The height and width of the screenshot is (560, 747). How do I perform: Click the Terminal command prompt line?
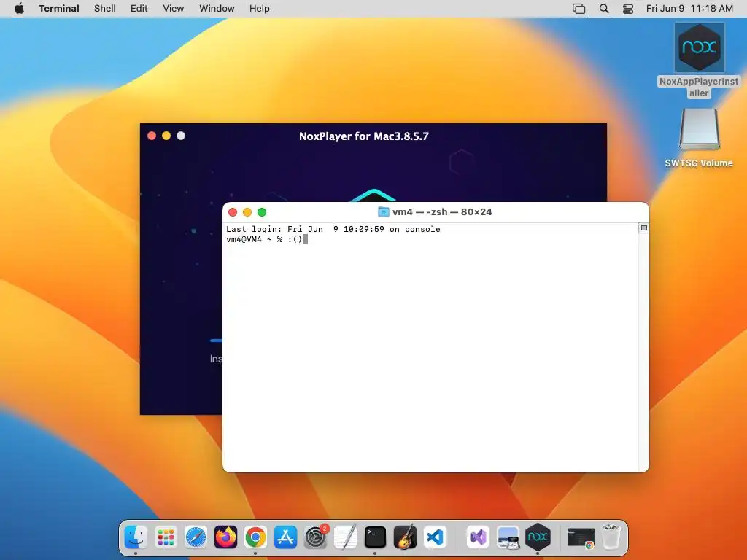pos(267,239)
